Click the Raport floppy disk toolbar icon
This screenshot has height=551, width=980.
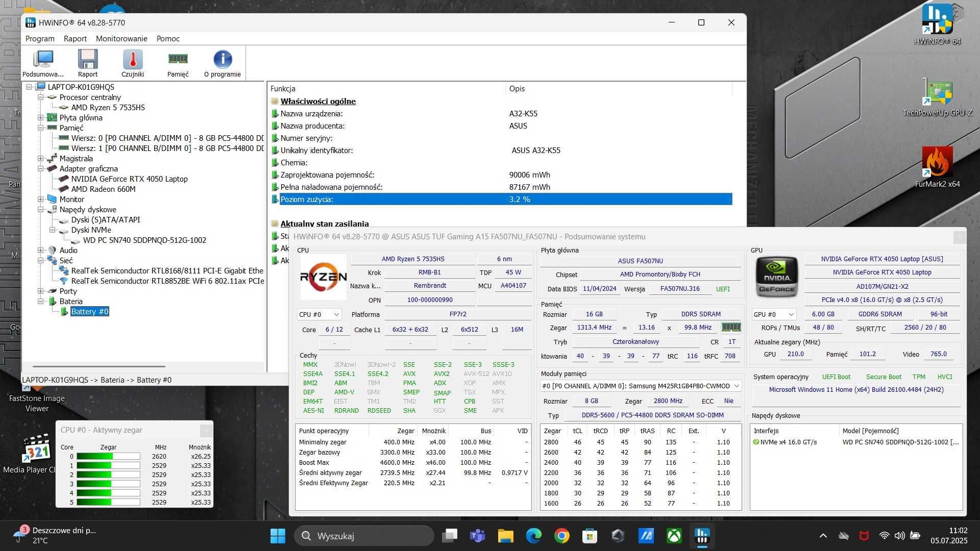click(88, 63)
